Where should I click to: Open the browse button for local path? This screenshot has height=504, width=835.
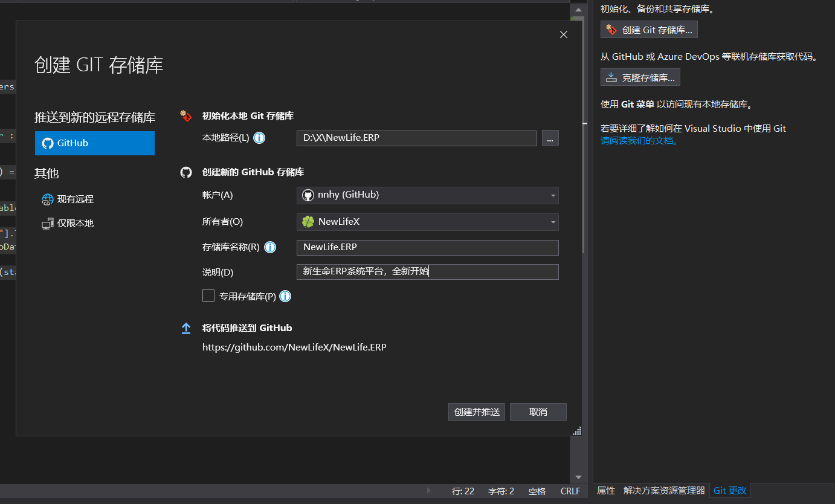click(550, 138)
